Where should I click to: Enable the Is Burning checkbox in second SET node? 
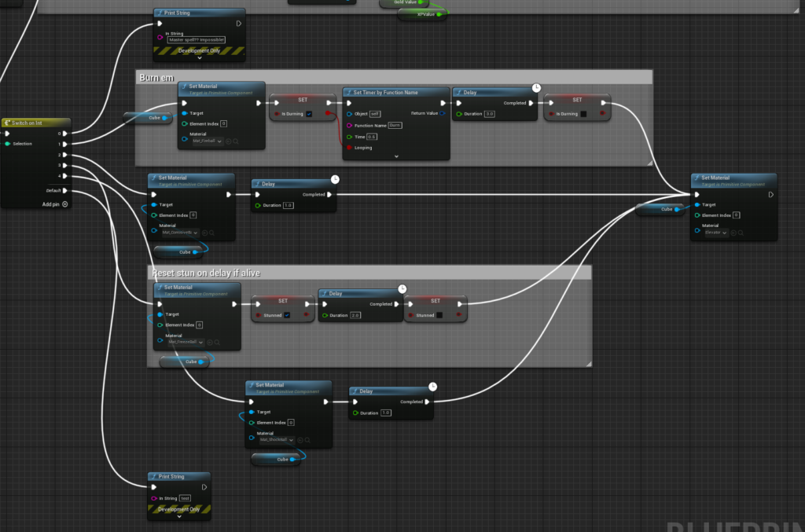583,114
